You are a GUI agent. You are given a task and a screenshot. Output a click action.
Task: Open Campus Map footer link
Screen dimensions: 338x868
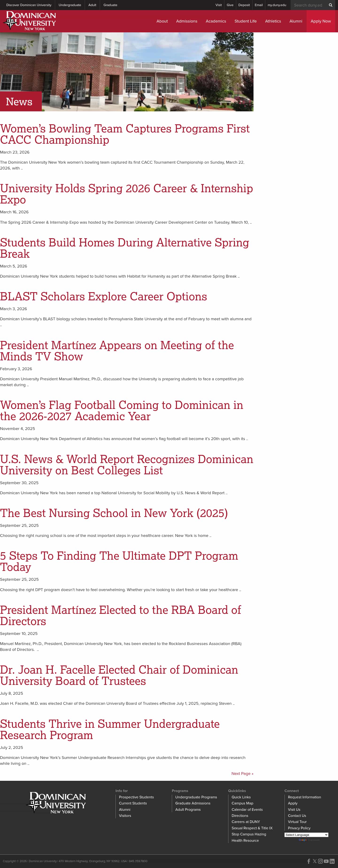click(242, 803)
